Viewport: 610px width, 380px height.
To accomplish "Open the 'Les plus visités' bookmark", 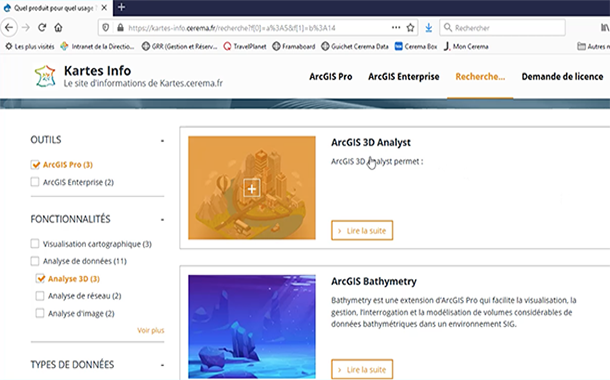I will 30,47.
